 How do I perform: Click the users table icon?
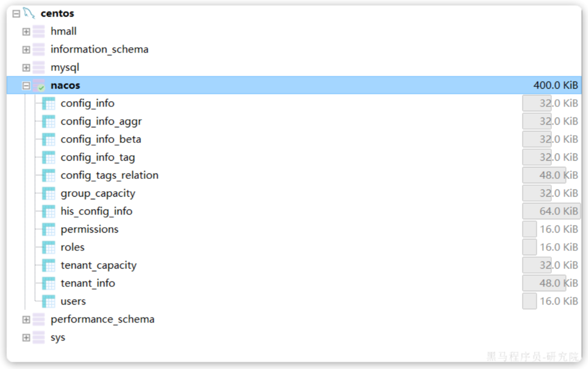[48, 302]
